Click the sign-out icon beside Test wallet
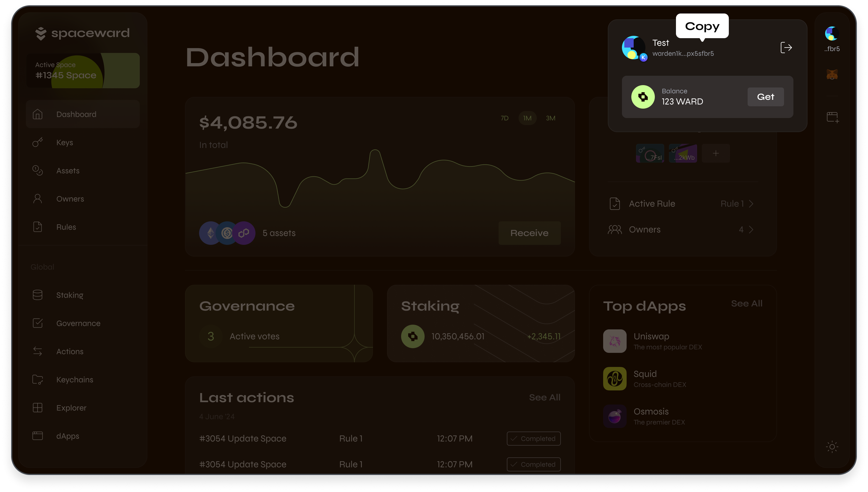868x492 pixels. (x=786, y=47)
